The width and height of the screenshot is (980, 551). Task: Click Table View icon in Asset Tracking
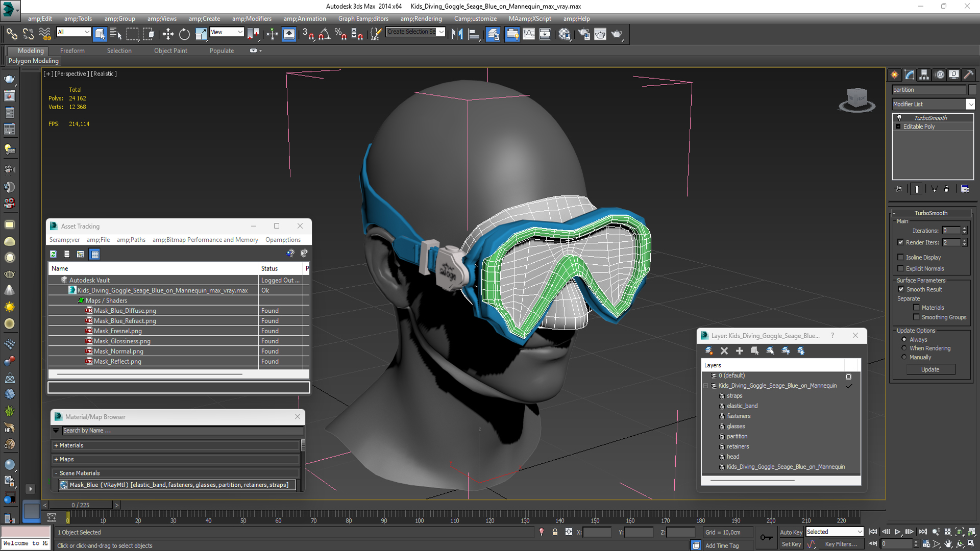[95, 254]
